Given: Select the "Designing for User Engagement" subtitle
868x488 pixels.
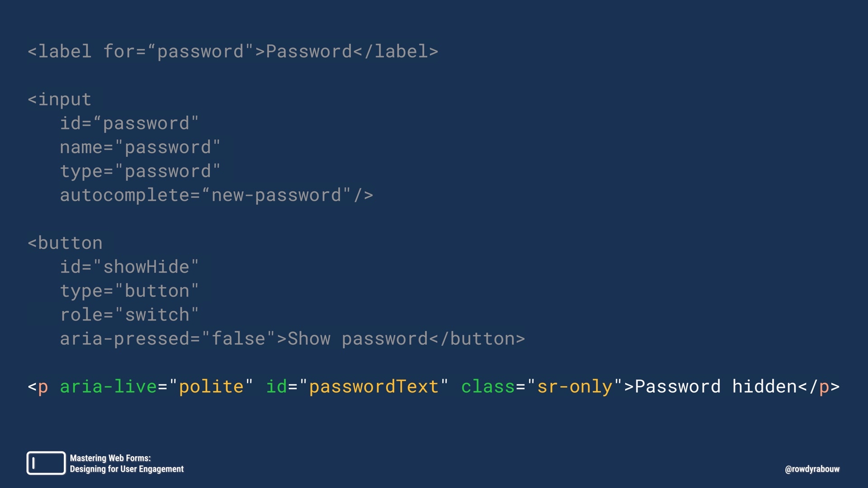Looking at the screenshot, I should pos(127,469).
